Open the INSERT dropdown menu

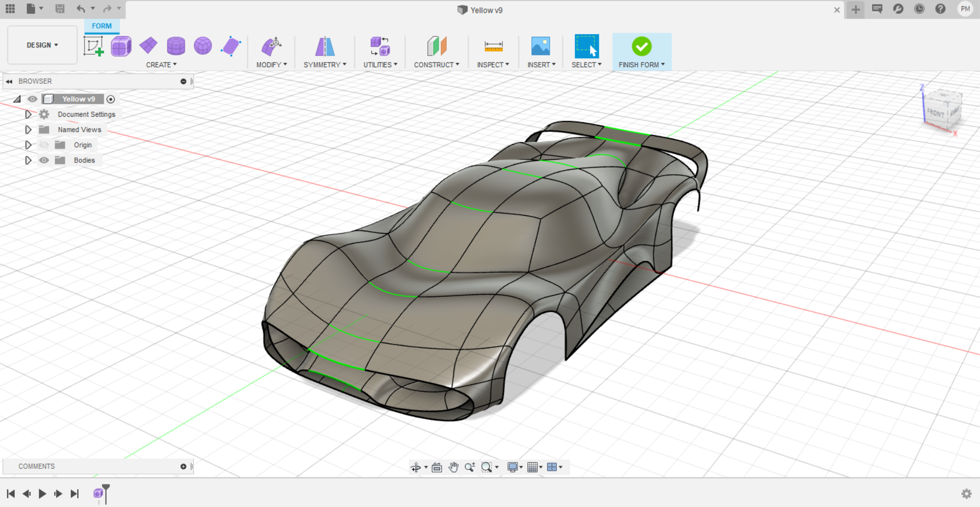[x=541, y=65]
